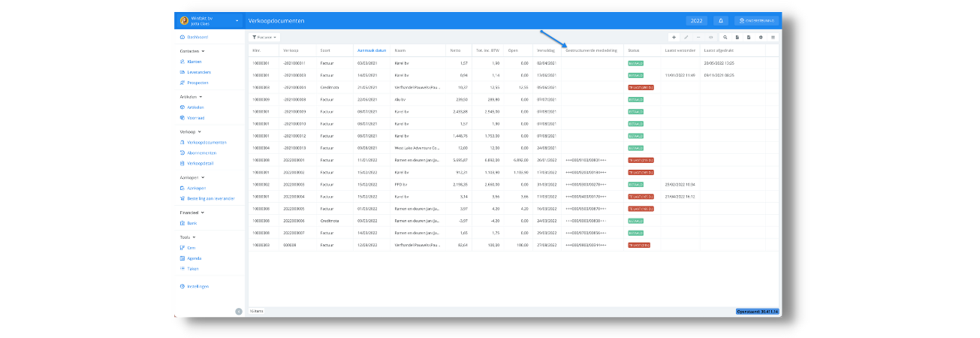Click the notifications bell icon
Image resolution: width=980 pixels, height=338 pixels.
(720, 21)
